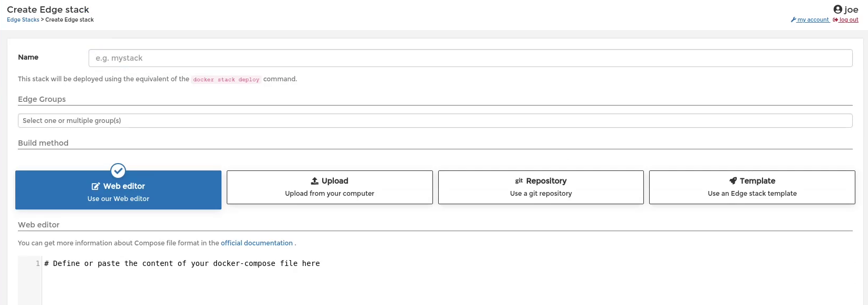Select the git Repository build method
The height and width of the screenshot is (305, 868).
pyautogui.click(x=541, y=187)
